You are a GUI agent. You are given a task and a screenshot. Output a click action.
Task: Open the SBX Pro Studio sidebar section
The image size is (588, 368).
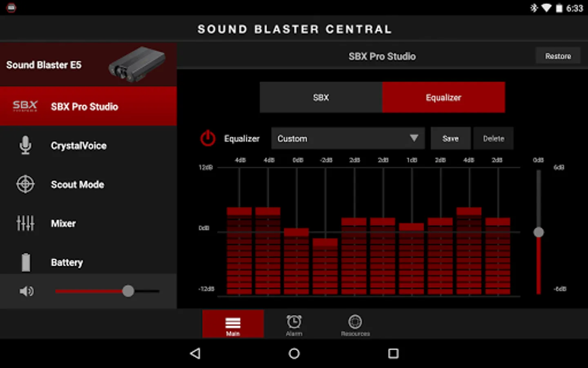[x=88, y=106]
